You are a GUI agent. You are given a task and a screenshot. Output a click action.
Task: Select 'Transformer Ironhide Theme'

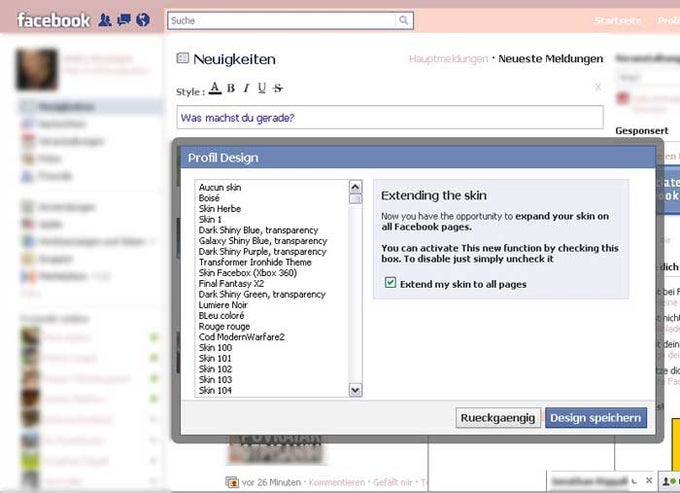(255, 262)
